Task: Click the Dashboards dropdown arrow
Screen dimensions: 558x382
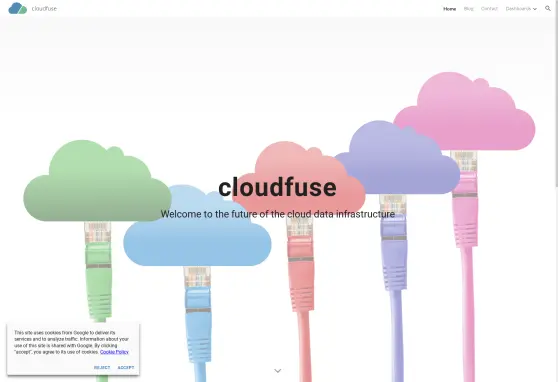Action: click(535, 9)
